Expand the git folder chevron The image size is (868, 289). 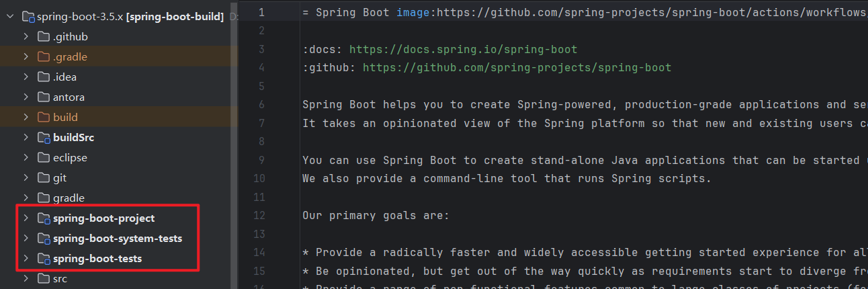(x=26, y=177)
